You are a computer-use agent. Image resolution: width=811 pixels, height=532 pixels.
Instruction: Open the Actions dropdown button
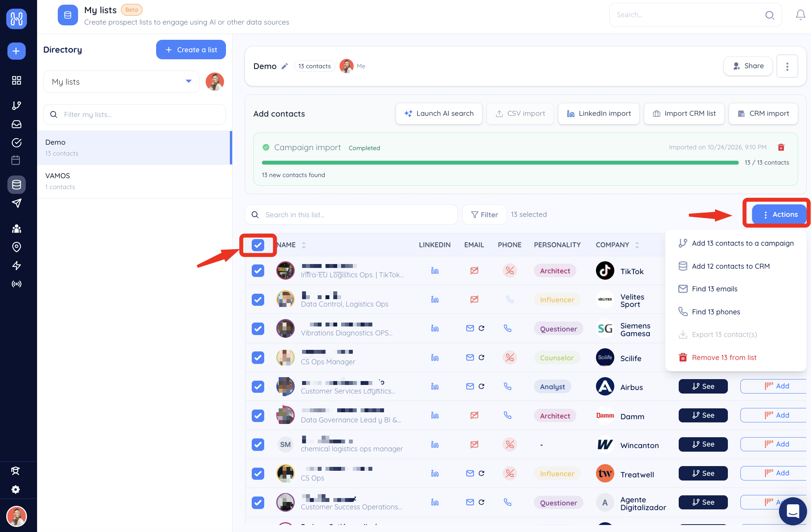pos(779,215)
